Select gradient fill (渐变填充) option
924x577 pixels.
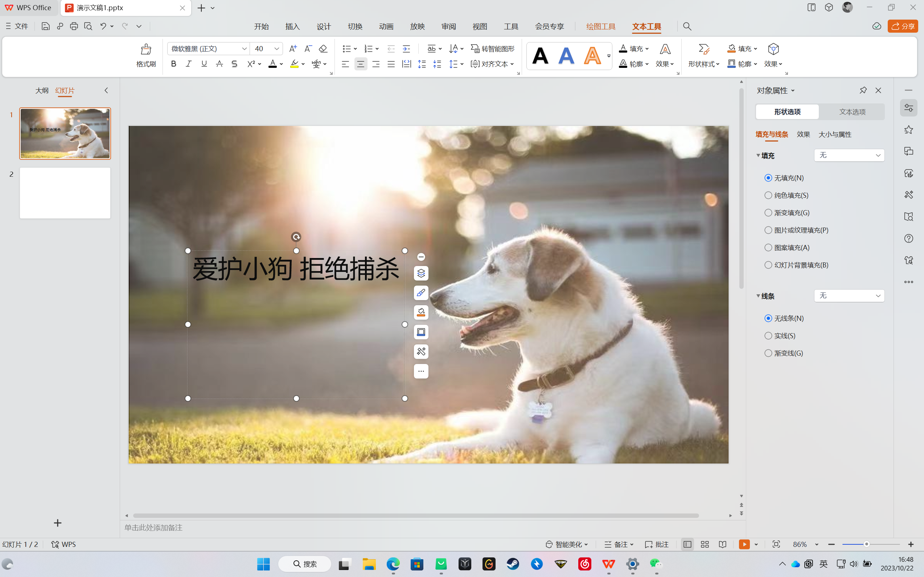click(x=768, y=213)
